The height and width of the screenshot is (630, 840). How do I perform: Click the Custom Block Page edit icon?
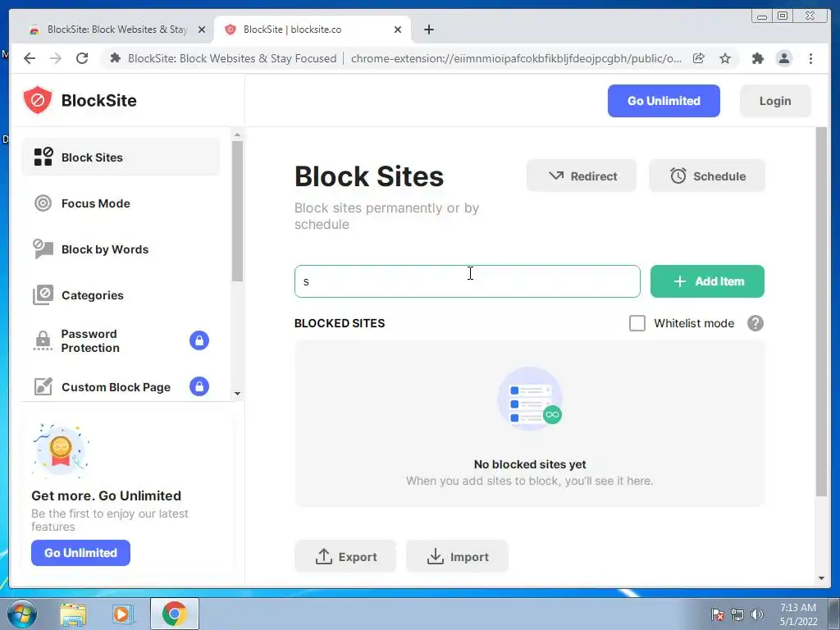tap(43, 386)
